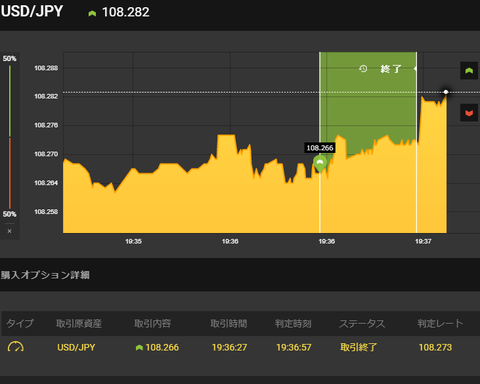Click the 取引終了 status text
The image size is (480, 384).
click(x=359, y=347)
